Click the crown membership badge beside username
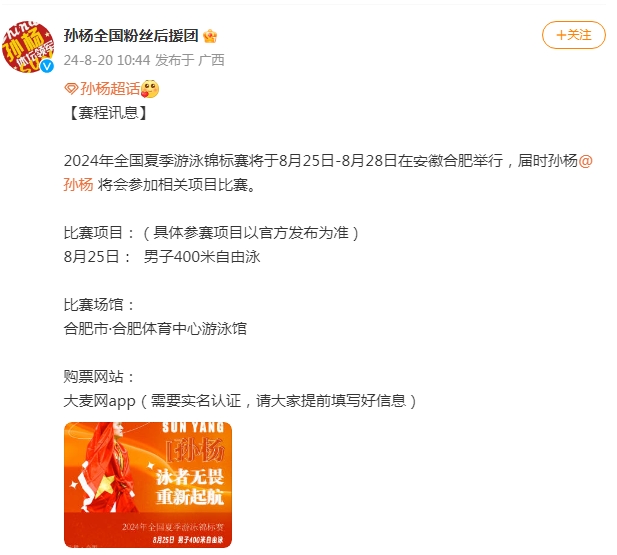The width and height of the screenshot is (617, 555). (x=210, y=36)
